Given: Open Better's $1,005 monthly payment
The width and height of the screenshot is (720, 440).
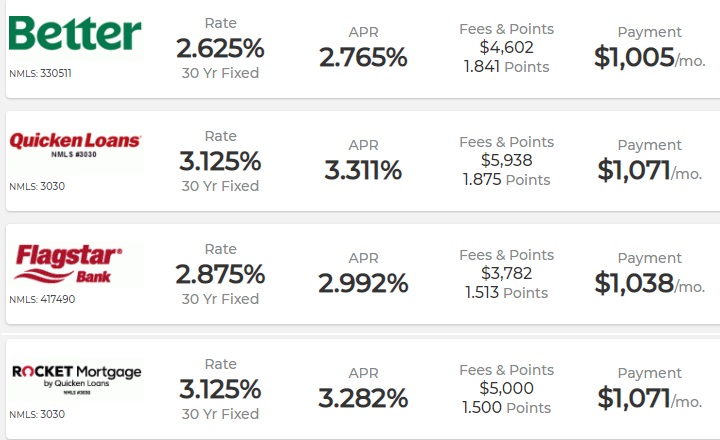Looking at the screenshot, I should coord(649,58).
